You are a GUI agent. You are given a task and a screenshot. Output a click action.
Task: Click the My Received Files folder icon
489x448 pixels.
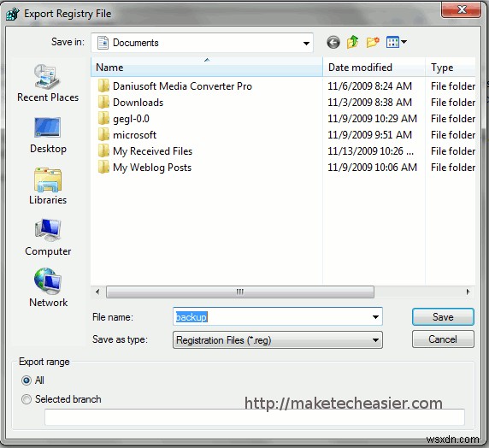pos(103,151)
